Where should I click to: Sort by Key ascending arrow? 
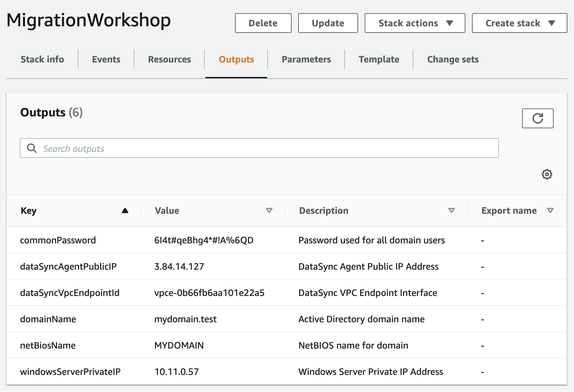125,210
